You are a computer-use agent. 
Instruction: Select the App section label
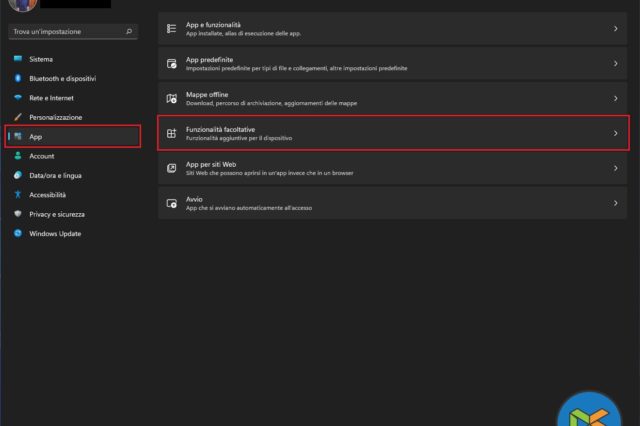[x=36, y=137]
